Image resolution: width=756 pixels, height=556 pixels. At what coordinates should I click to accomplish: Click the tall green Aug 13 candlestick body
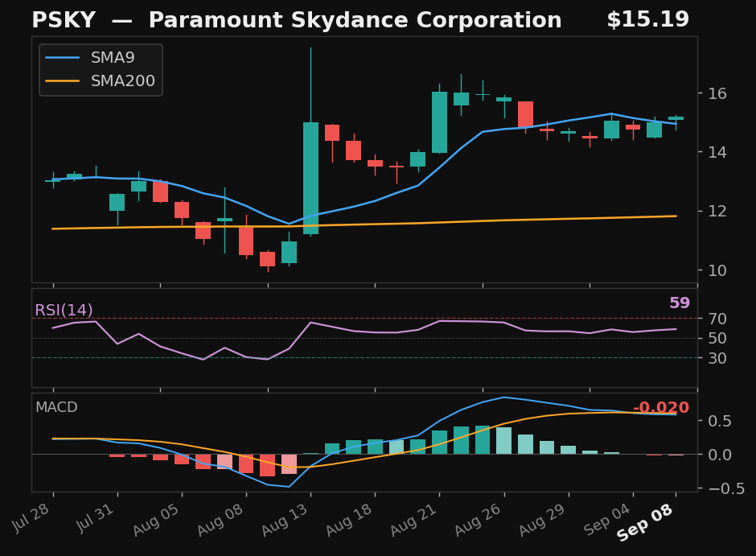coord(311,178)
